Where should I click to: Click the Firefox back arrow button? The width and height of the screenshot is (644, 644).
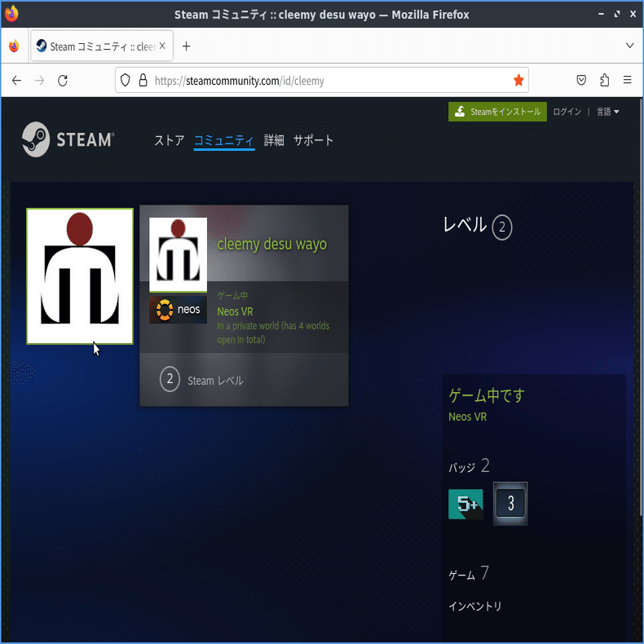point(16,81)
